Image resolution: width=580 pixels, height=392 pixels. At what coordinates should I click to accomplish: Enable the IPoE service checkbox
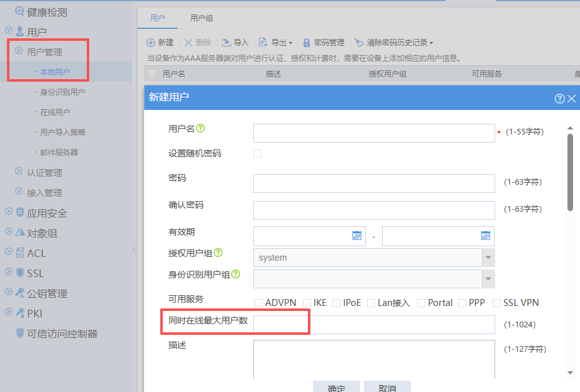pyautogui.click(x=336, y=303)
